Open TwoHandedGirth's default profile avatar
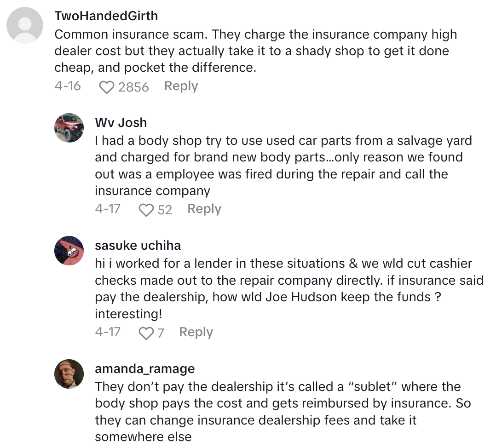This screenshot has height=448, width=496. [x=25, y=25]
